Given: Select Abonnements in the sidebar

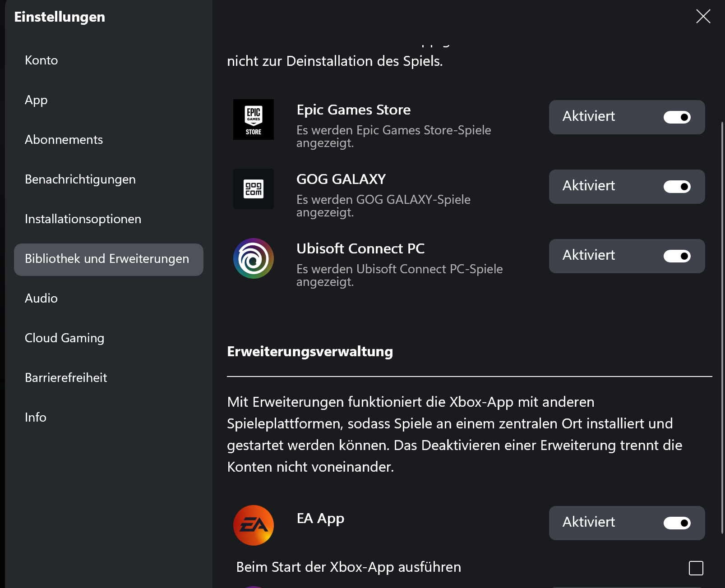Looking at the screenshot, I should [x=64, y=140].
